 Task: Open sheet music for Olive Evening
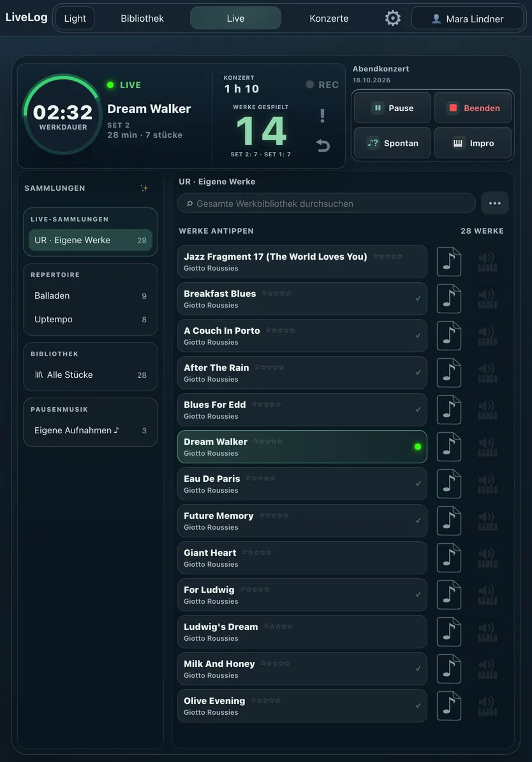click(x=449, y=706)
